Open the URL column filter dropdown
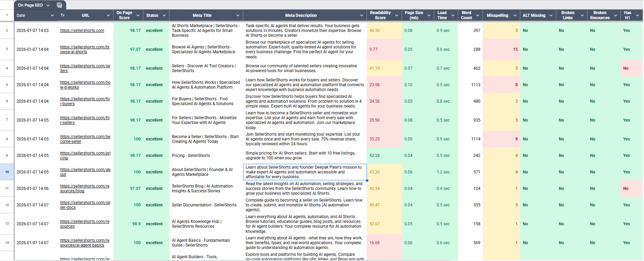 (x=108, y=15)
